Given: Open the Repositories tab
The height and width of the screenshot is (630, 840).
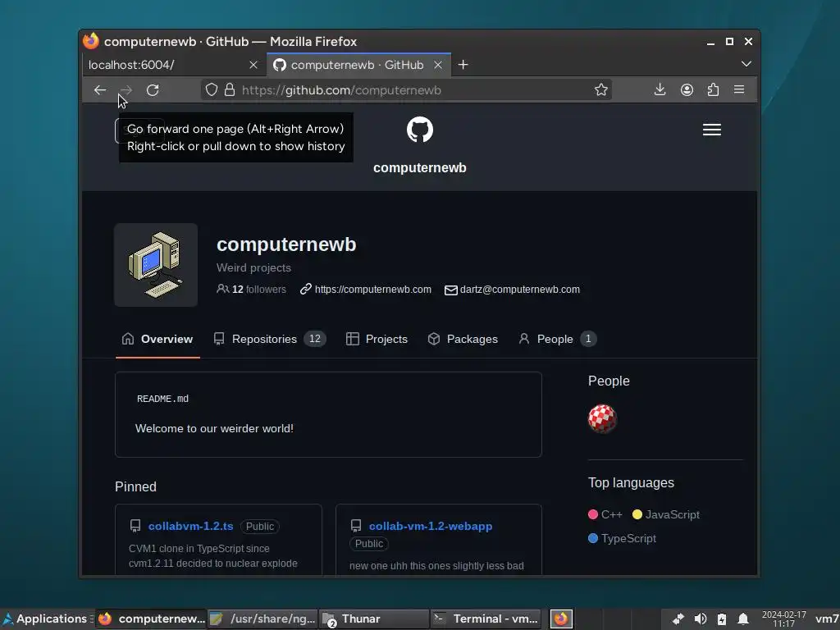Looking at the screenshot, I should click(269, 339).
